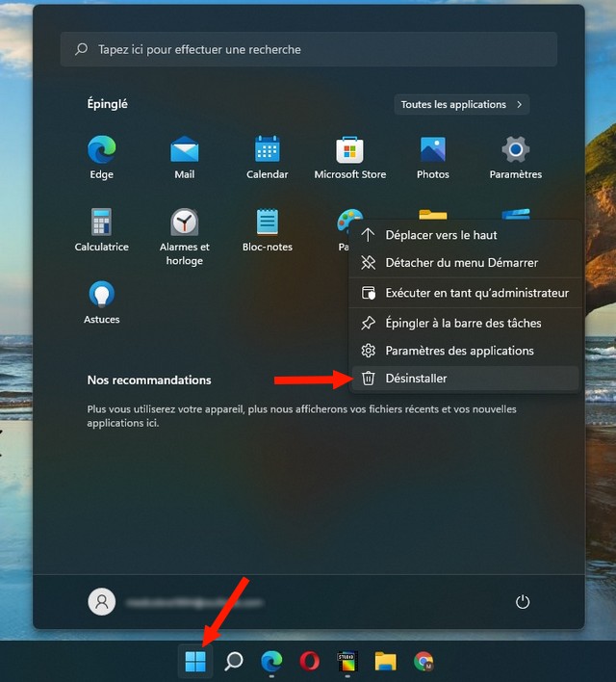Open File Explorer from the taskbar
The image size is (616, 682).
pos(386,661)
